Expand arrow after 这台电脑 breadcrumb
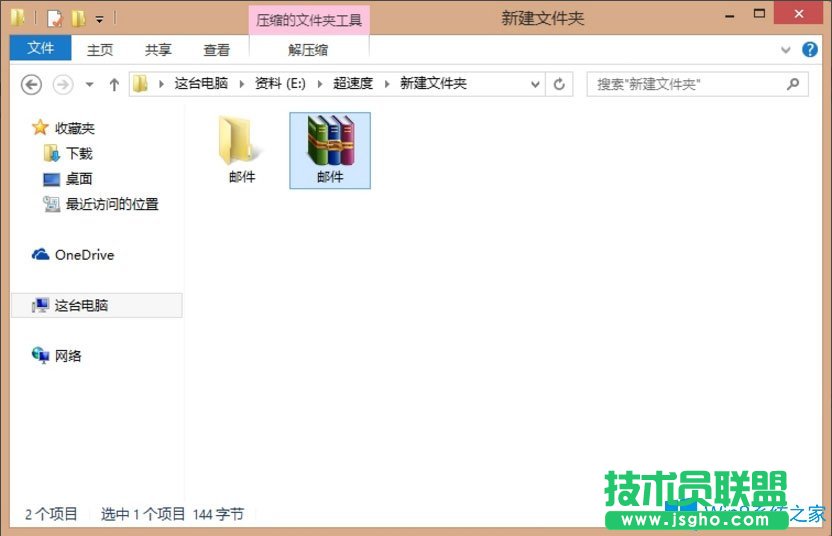 pos(241,84)
